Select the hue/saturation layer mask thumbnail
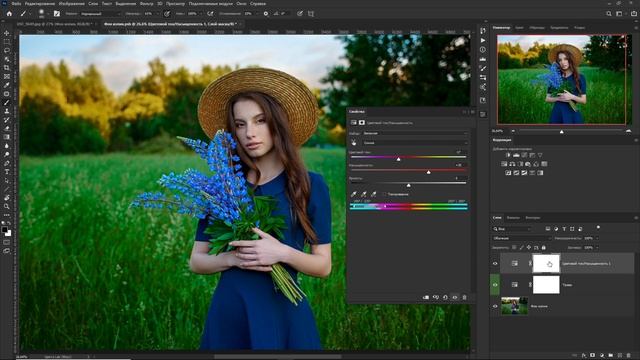The image size is (640, 360). click(546, 264)
